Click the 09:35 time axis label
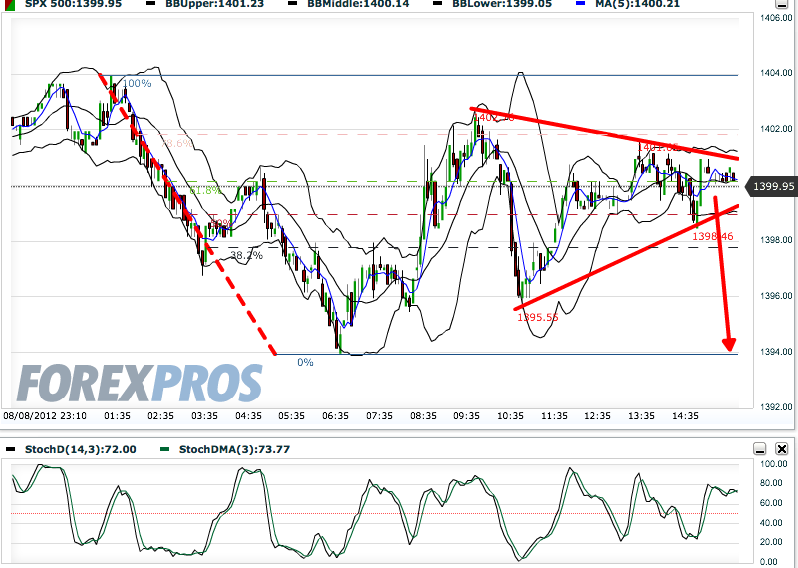 466,416
